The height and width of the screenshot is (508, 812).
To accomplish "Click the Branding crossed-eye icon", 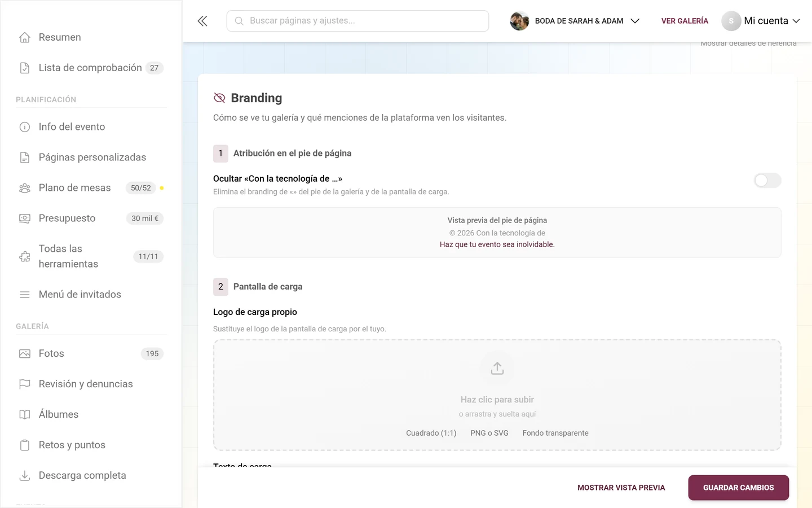I will click(x=219, y=98).
